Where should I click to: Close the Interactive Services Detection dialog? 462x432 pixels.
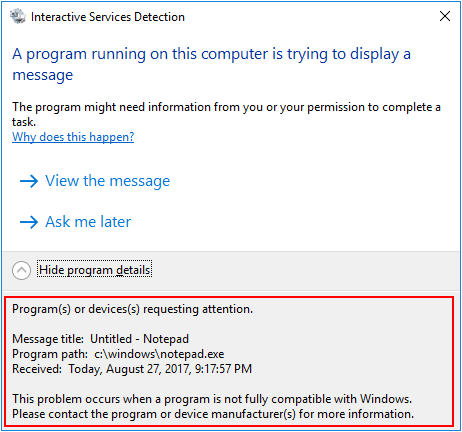click(445, 16)
